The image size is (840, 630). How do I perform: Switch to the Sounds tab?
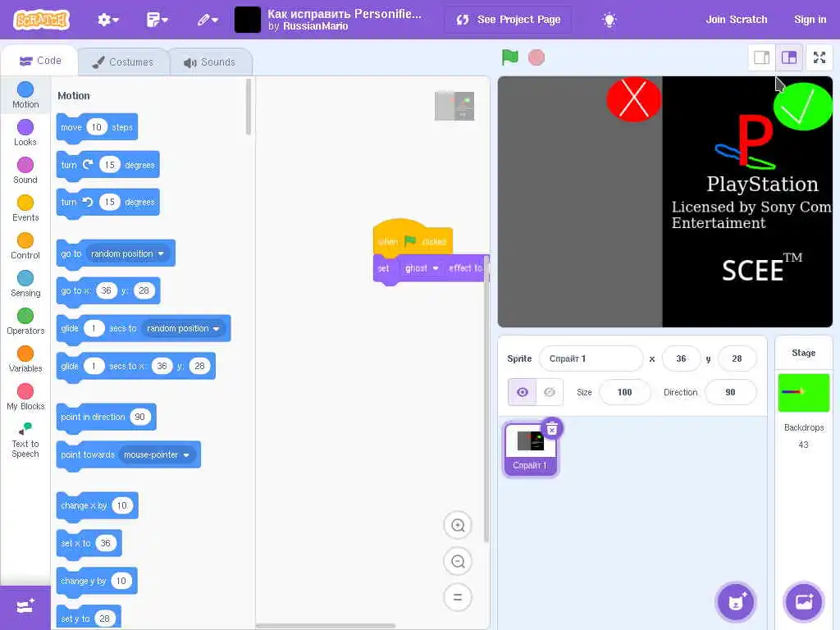[x=210, y=62]
